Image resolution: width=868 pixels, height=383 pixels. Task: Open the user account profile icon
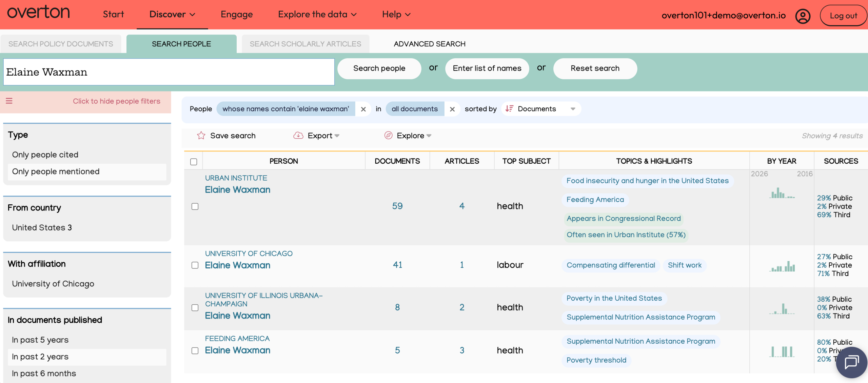(x=802, y=15)
